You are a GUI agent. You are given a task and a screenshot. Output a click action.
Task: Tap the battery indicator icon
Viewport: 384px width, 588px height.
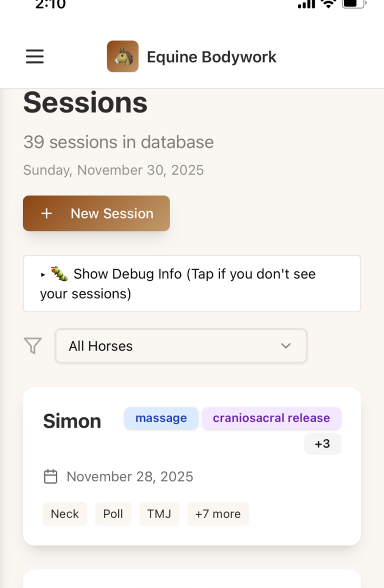(353, 4)
